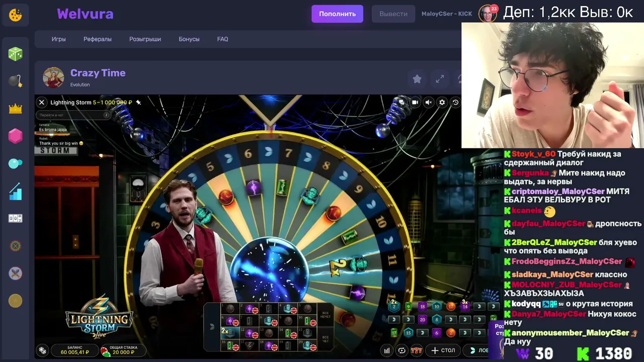Open the rising bar chart game

point(15,191)
